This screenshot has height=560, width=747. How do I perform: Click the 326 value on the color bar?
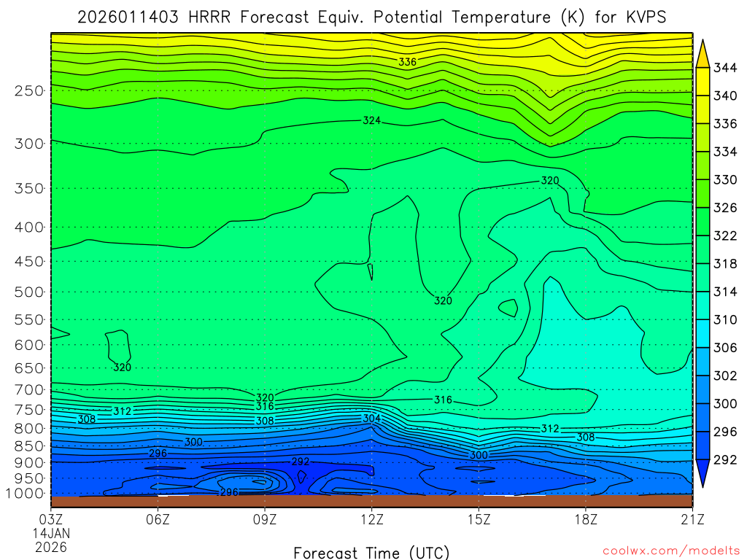[725, 208]
